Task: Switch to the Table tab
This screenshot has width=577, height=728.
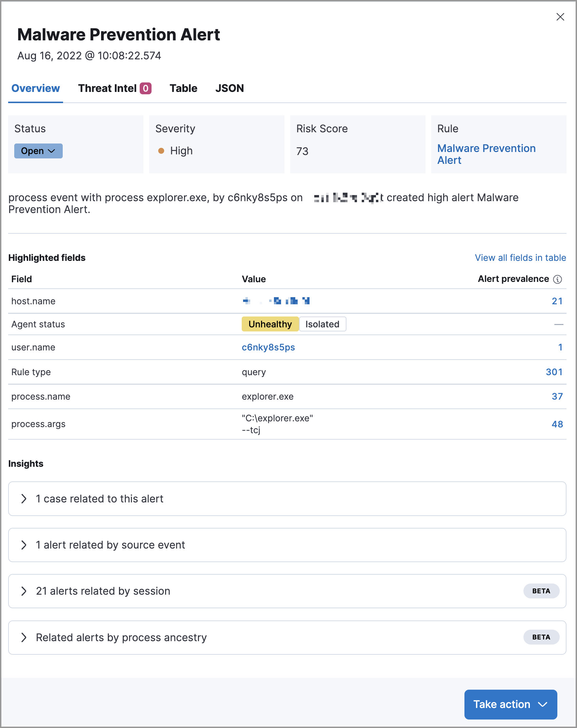Action: (x=183, y=88)
